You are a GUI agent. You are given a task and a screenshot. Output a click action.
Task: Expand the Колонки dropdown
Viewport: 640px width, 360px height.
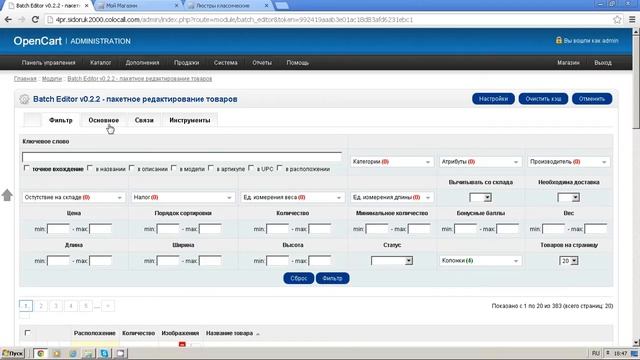coord(480,260)
